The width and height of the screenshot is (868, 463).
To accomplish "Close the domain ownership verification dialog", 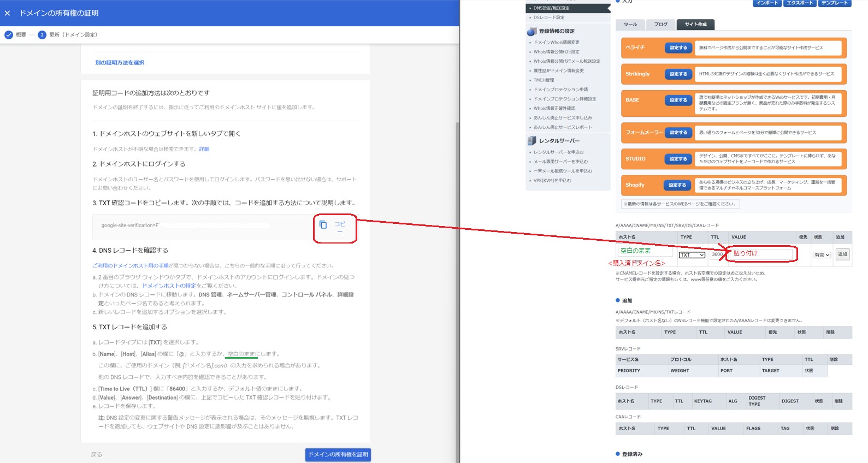I will tap(8, 13).
